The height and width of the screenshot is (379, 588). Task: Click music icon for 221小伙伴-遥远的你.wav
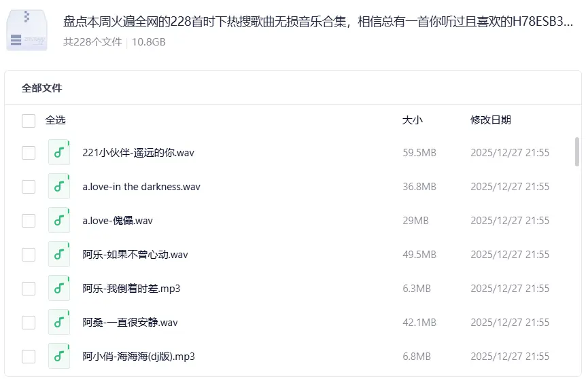[59, 152]
